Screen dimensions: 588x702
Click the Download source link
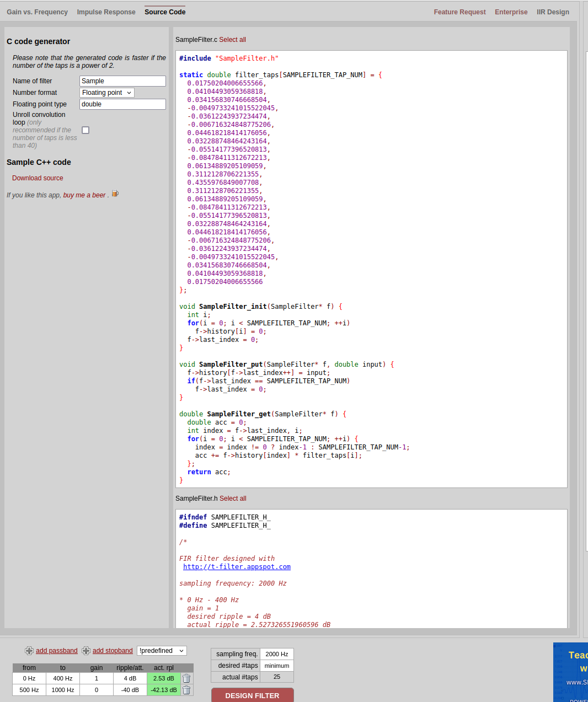pos(38,178)
